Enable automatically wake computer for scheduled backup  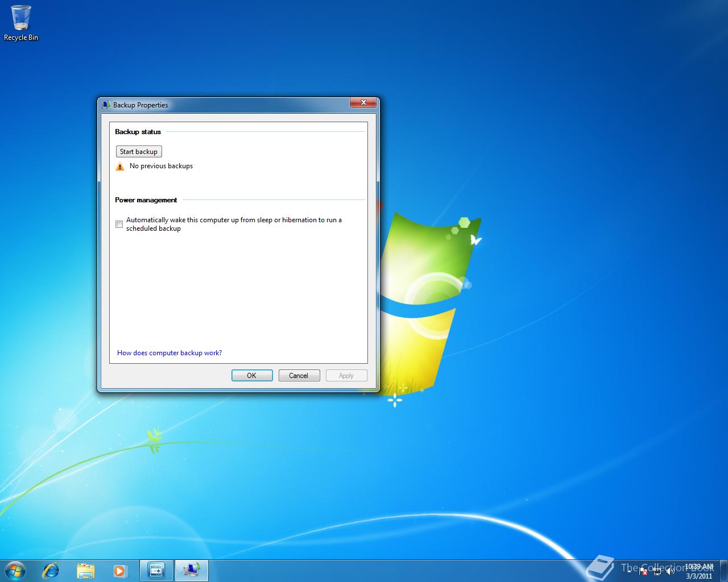[x=119, y=225]
